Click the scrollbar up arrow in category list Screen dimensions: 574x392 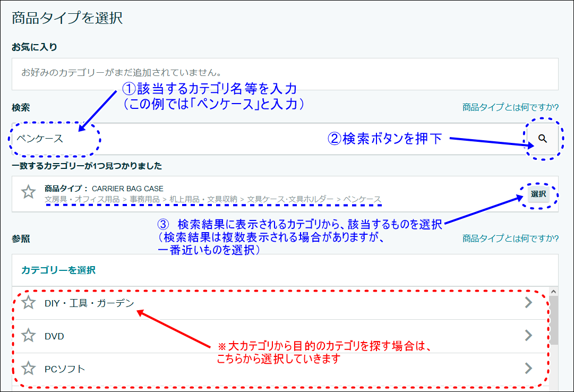coord(553,292)
